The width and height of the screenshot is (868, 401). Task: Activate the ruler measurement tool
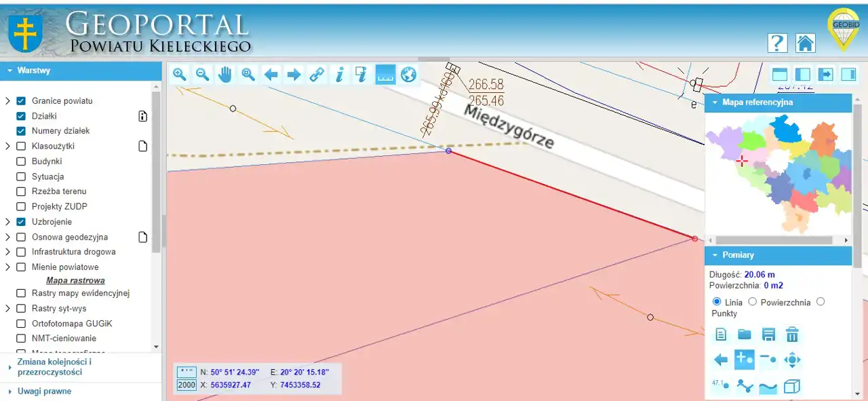[385, 75]
